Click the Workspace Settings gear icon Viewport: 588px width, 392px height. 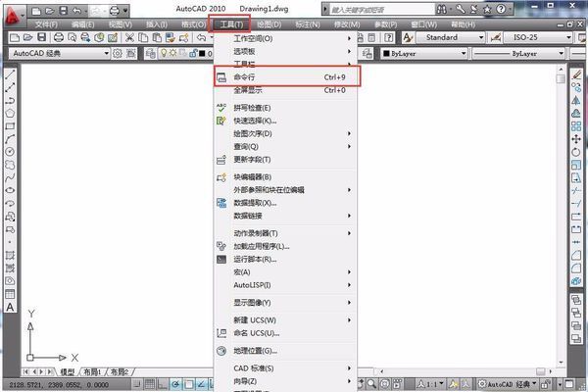118,53
